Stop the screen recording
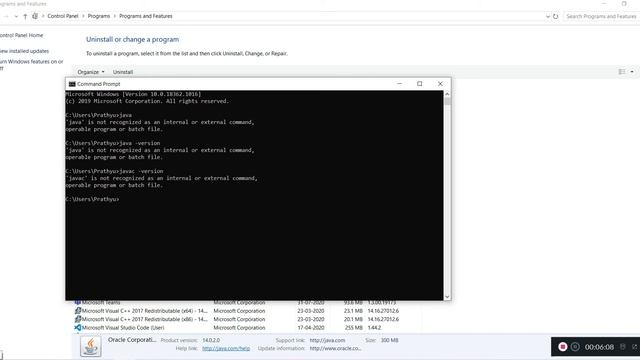Image resolution: width=640 pixels, height=360 pixels. 562,347
